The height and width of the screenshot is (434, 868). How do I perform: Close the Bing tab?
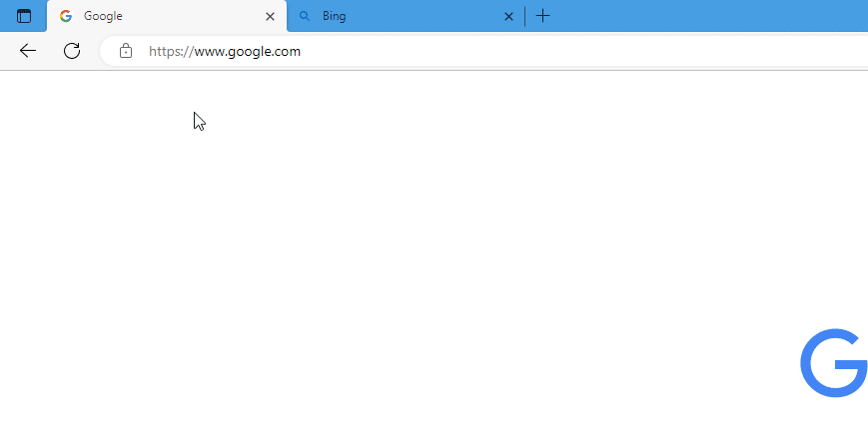tap(508, 17)
